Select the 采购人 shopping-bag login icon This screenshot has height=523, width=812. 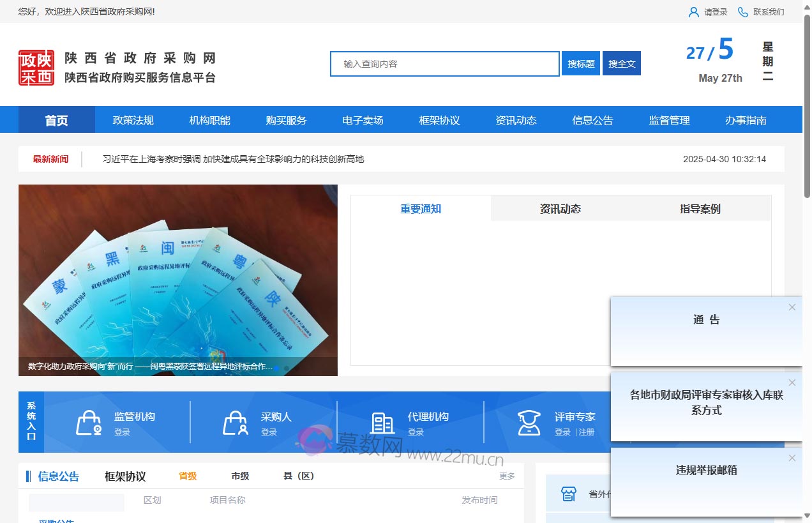coord(235,422)
